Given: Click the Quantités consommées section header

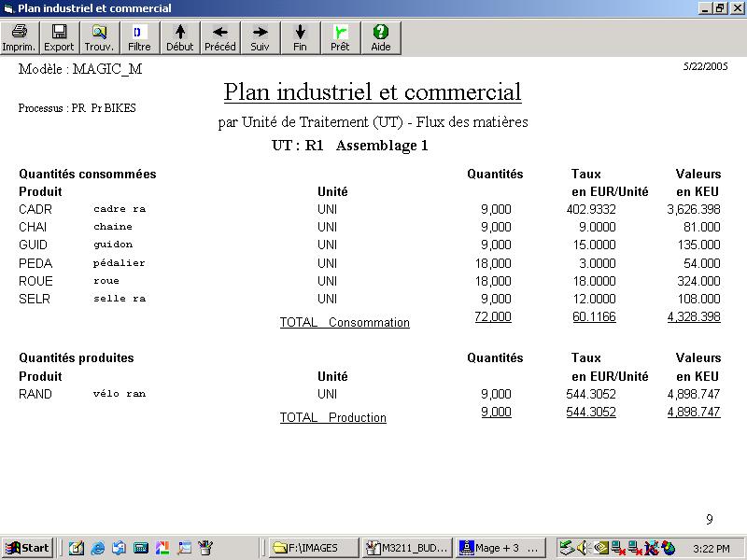Looking at the screenshot, I should 88,174.
